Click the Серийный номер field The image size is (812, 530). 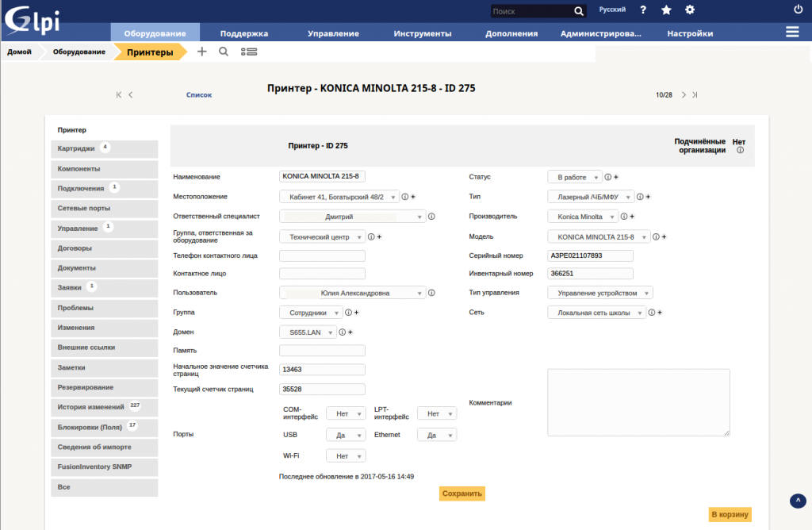click(590, 255)
